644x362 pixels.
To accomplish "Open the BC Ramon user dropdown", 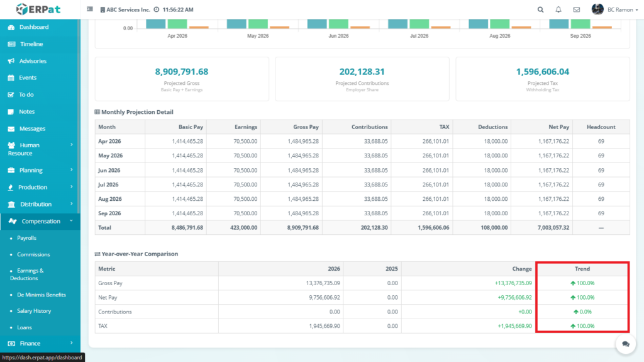I will point(608,9).
